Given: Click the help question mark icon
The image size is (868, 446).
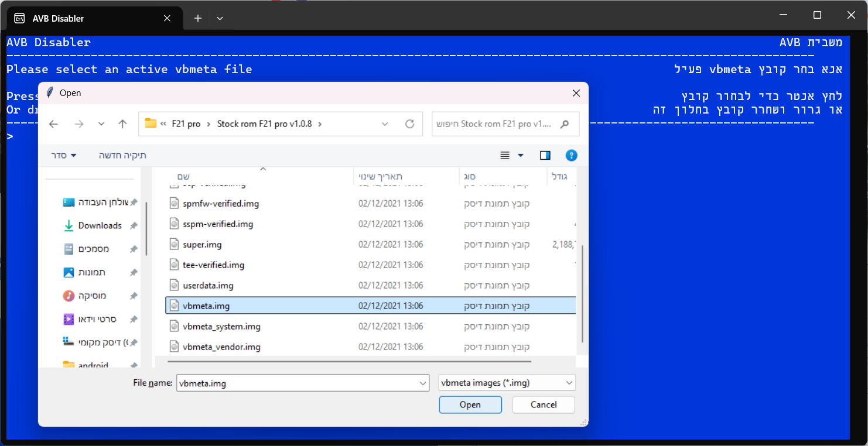Looking at the screenshot, I should pos(571,155).
